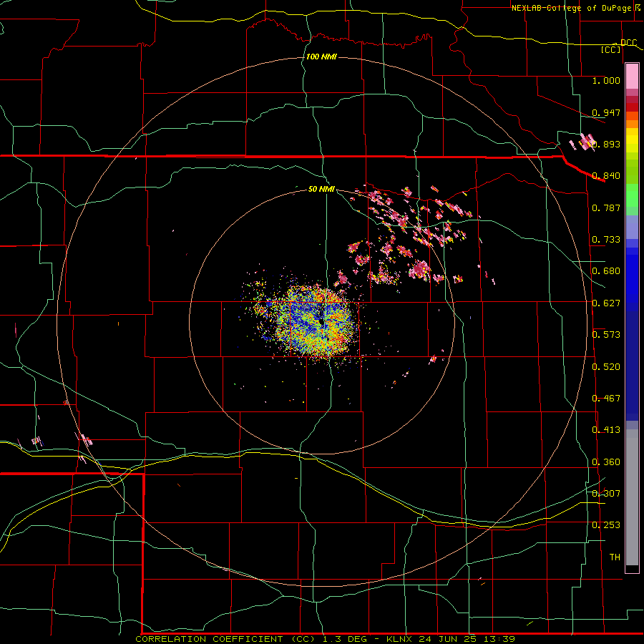Click the 0.520 legend value

(606, 367)
